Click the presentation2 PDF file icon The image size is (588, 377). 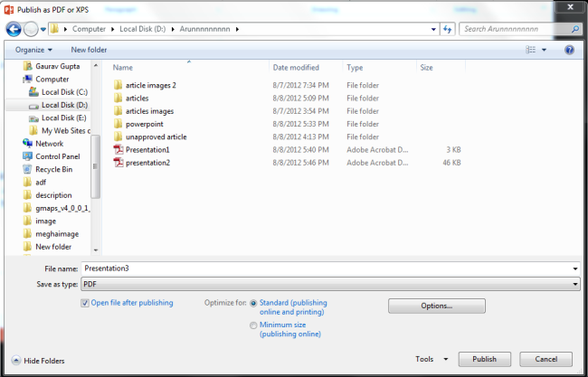[119, 163]
